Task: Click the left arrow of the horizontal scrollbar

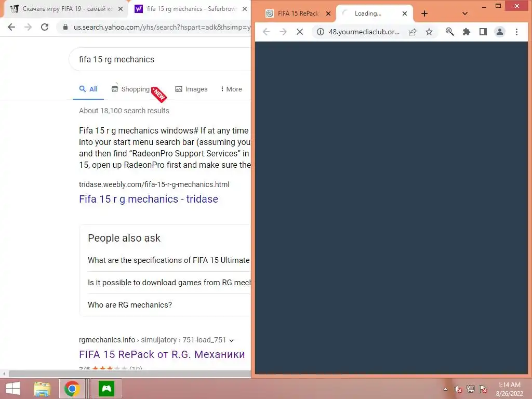Action: coord(4,374)
